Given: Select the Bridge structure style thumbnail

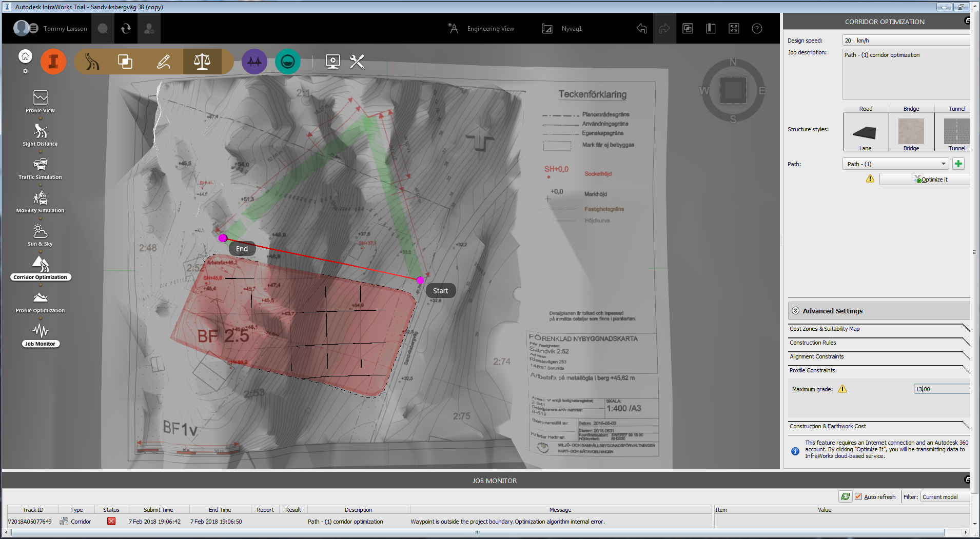Looking at the screenshot, I should 910,131.
